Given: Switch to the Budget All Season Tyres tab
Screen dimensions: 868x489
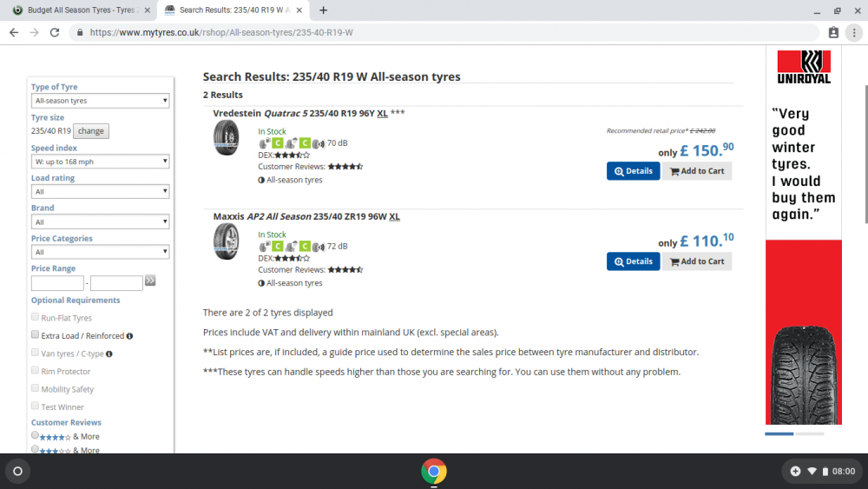Looking at the screenshot, I should tap(80, 10).
